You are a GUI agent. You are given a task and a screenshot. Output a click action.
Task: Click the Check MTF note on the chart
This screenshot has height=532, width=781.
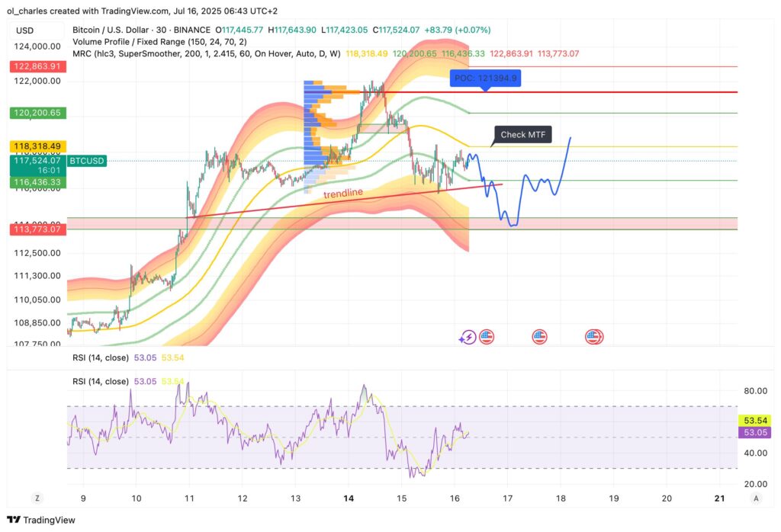[x=522, y=134]
